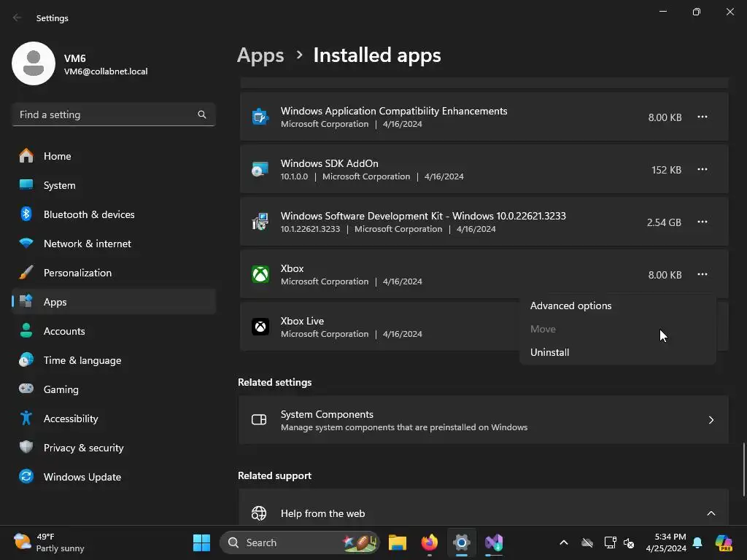Click the installed apps vertical scrollbar

pos(743,470)
